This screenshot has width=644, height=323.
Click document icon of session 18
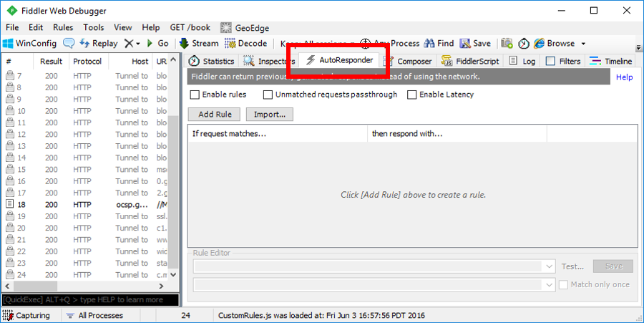point(10,204)
